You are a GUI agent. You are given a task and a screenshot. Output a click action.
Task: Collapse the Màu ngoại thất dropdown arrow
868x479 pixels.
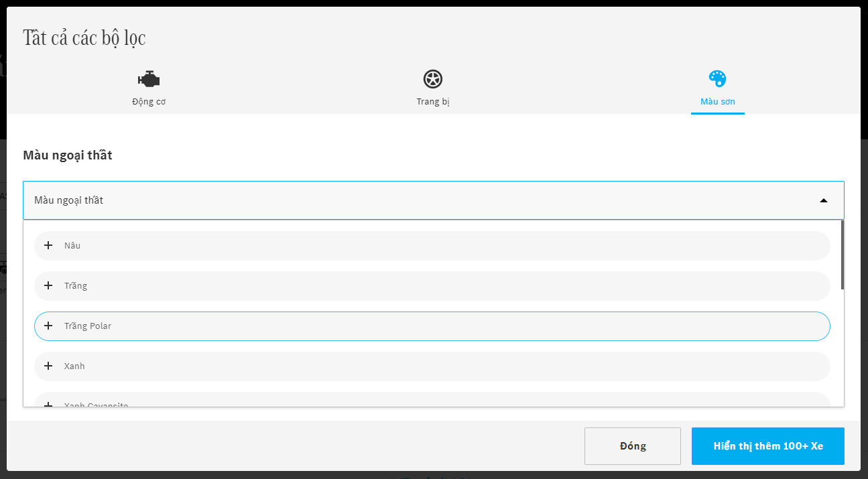(823, 200)
